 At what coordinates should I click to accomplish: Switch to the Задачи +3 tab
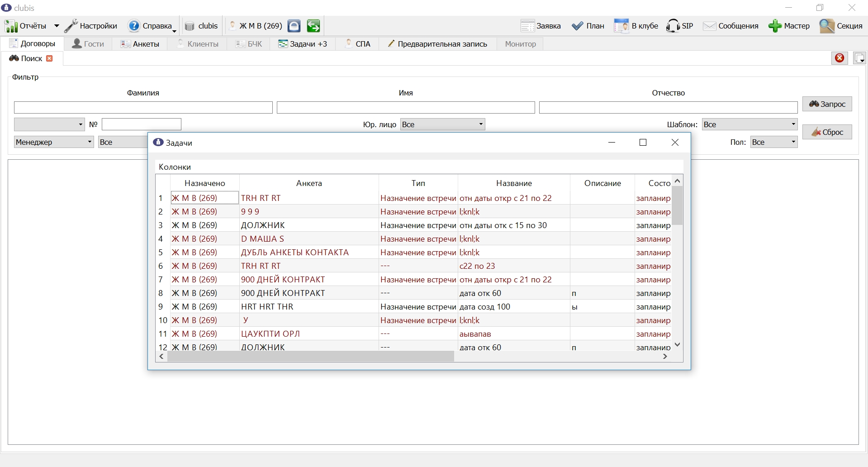[x=303, y=44]
